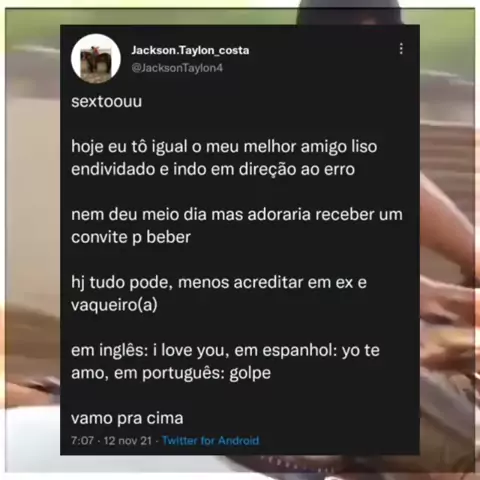Viewport: 480px width, 480px height.
Task: Open Jackson.Taylon_costa display name
Action: pyautogui.click(x=190, y=50)
